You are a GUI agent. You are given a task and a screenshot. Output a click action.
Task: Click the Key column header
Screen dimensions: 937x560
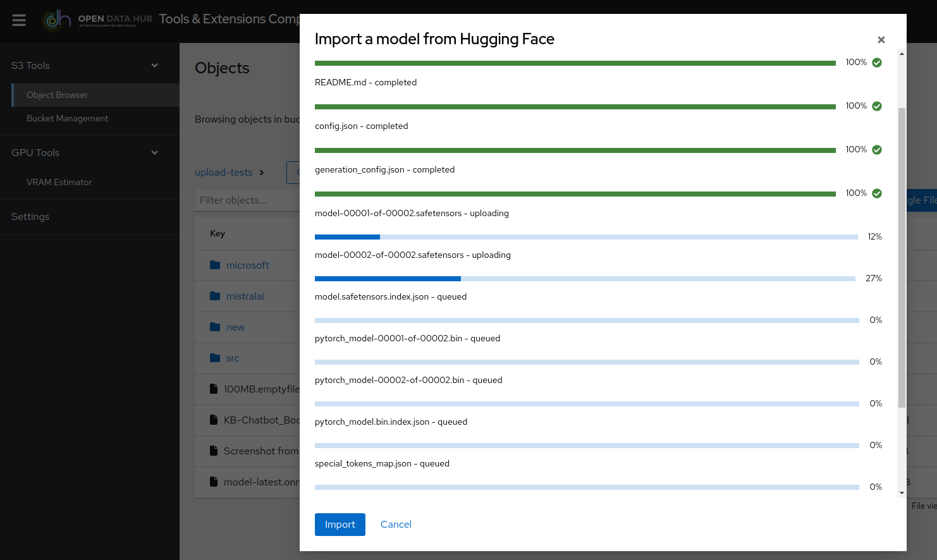(217, 233)
